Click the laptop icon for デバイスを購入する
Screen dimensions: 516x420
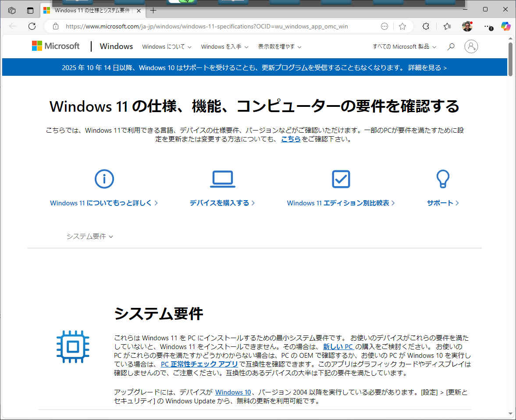click(222, 179)
